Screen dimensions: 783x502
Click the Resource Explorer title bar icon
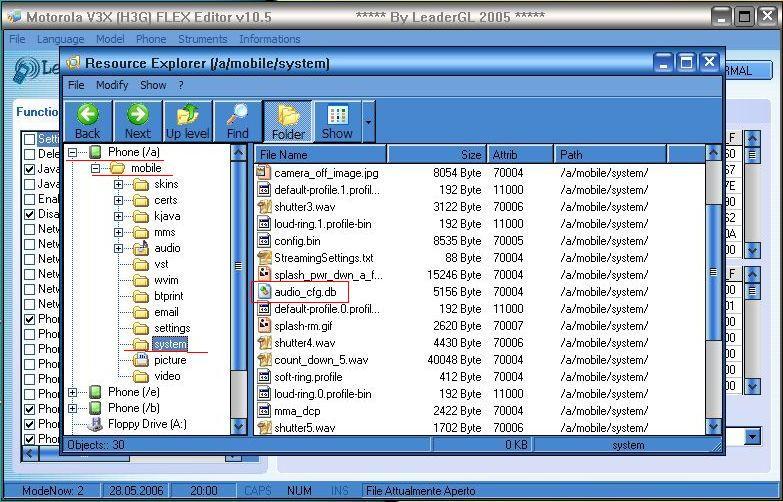(x=73, y=63)
